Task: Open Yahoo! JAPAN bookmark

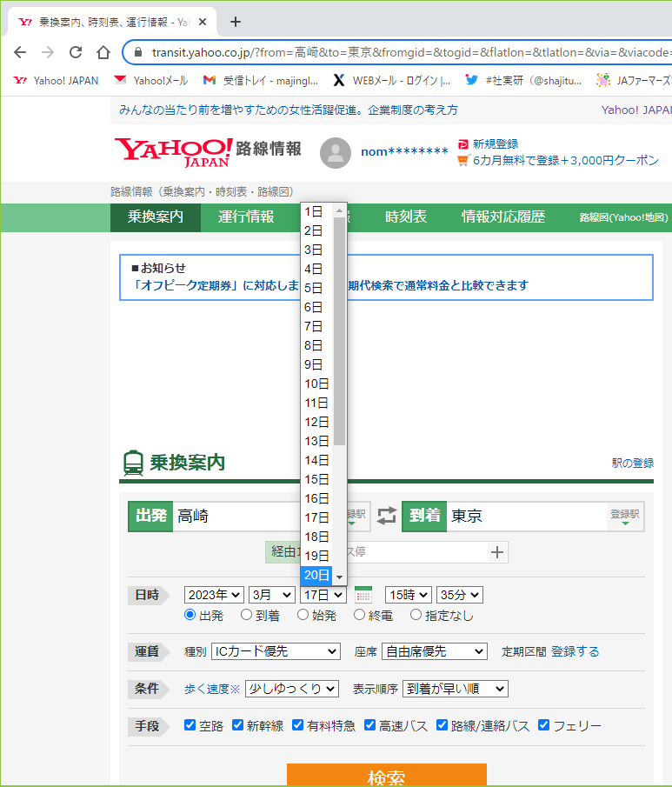Action: (56, 80)
